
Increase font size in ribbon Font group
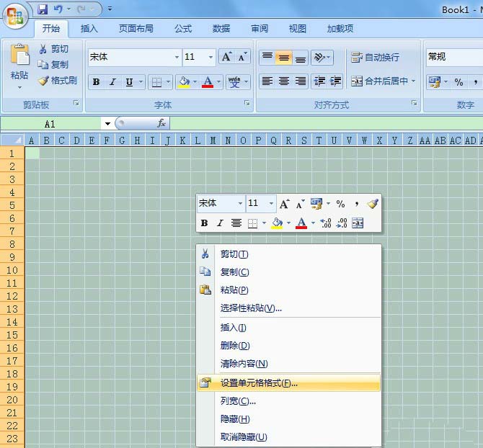[x=226, y=57]
